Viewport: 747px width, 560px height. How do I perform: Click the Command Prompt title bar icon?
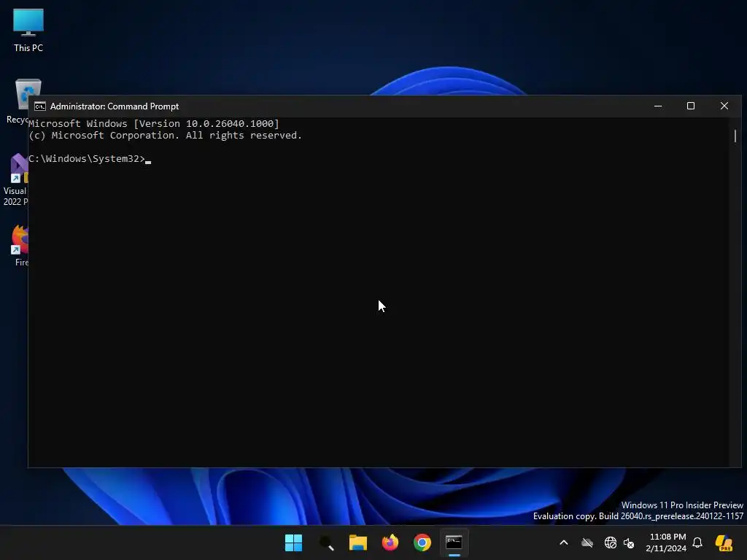click(40, 106)
